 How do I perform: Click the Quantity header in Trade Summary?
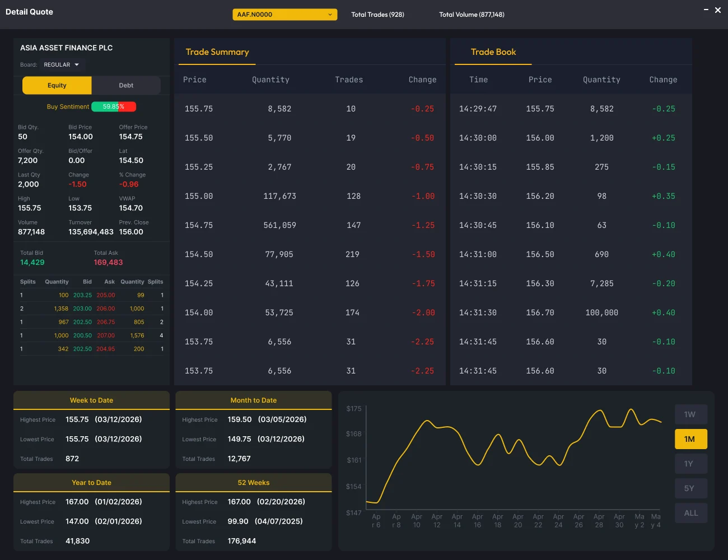(270, 80)
